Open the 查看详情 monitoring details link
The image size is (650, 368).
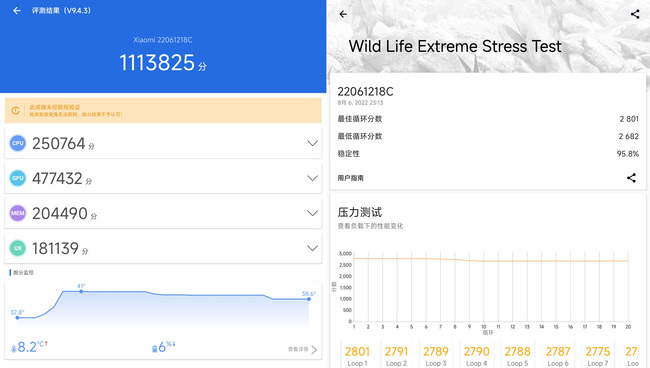[303, 349]
